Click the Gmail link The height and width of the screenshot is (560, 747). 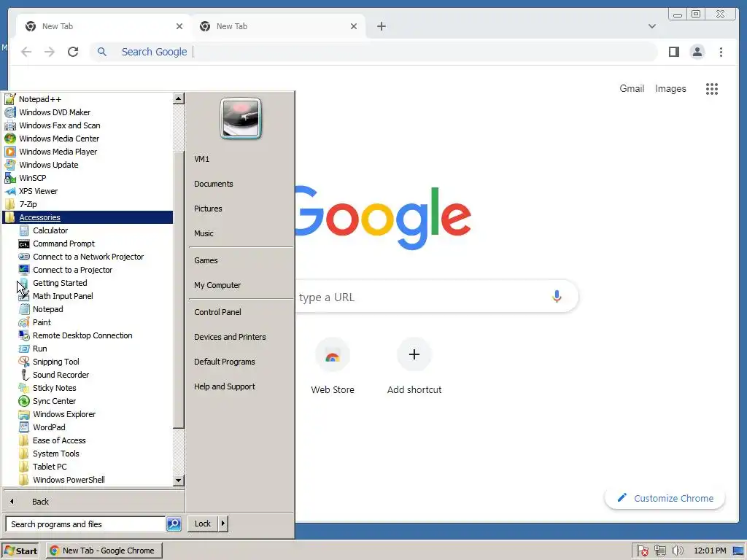click(632, 88)
